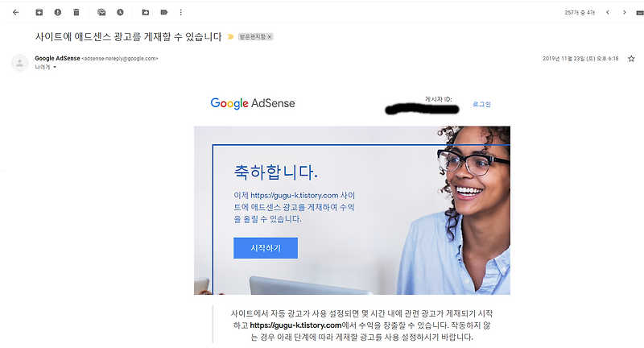644x348 pixels.
Task: Report this email as spam
Action: click(57, 12)
